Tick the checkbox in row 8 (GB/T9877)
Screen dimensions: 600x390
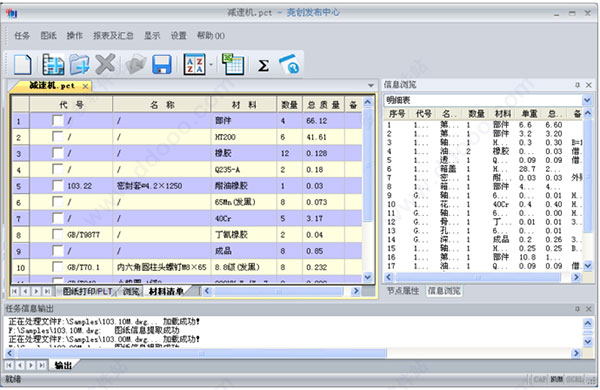[x=58, y=235]
